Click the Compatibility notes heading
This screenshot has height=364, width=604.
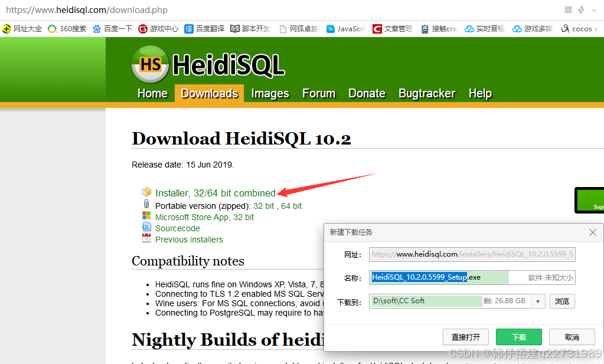(x=188, y=261)
